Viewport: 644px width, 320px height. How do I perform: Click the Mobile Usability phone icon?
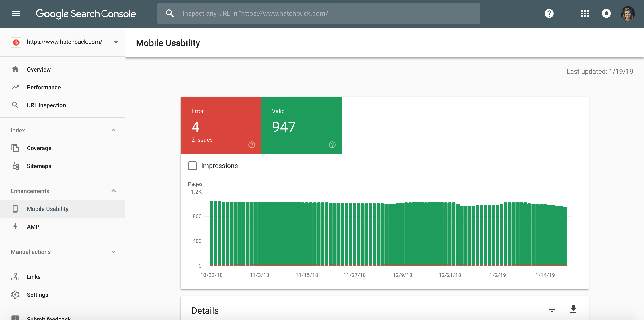click(x=15, y=209)
